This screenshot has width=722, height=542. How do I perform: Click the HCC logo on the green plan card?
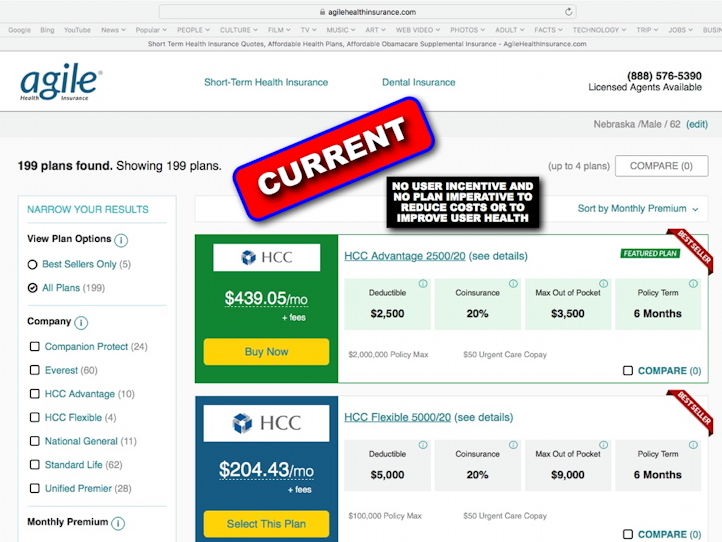267,257
